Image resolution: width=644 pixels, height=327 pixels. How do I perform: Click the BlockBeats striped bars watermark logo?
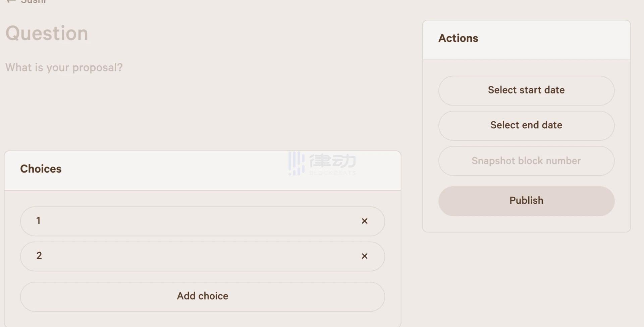[x=296, y=163]
